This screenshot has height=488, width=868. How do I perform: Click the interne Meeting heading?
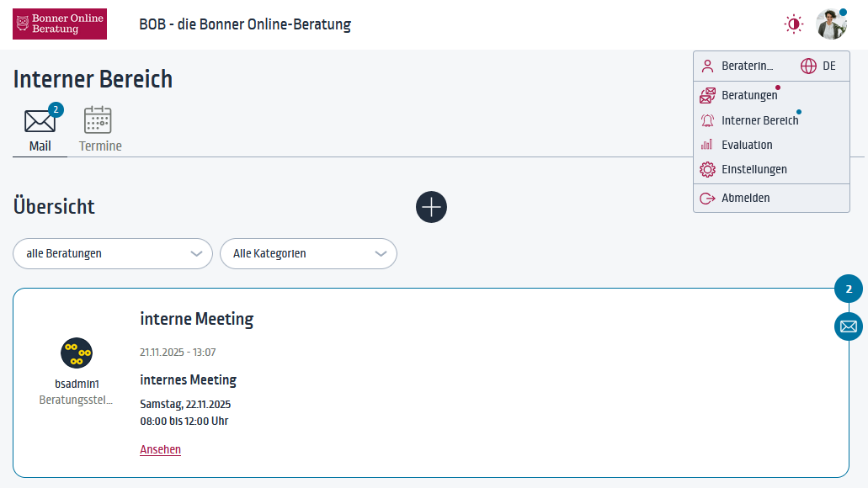point(196,319)
